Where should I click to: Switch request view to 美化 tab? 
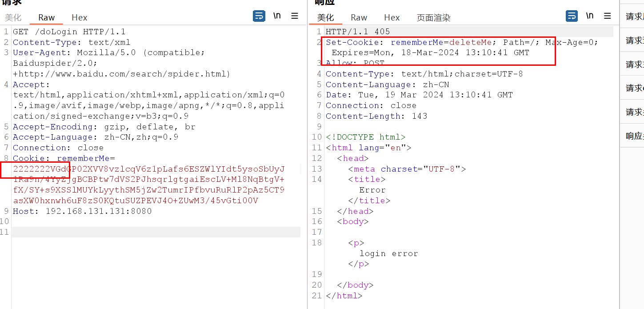pos(13,18)
